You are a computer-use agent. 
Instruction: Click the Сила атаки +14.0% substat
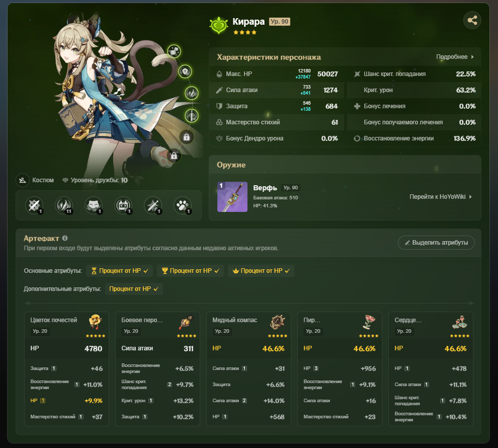248,401
